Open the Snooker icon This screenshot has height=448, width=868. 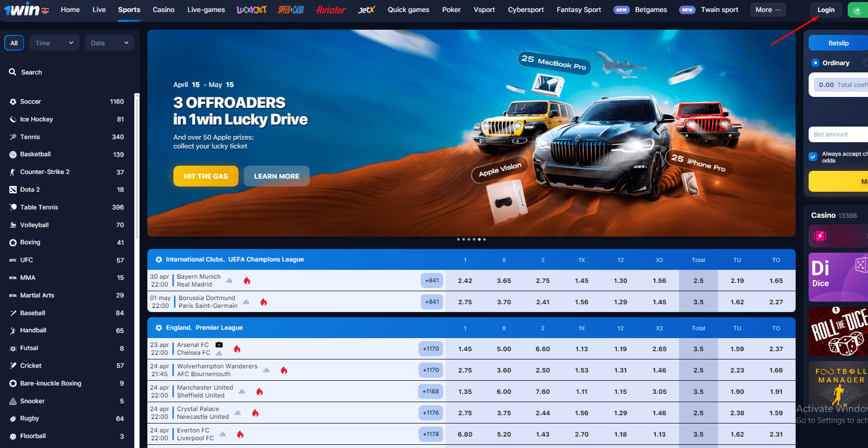13,401
